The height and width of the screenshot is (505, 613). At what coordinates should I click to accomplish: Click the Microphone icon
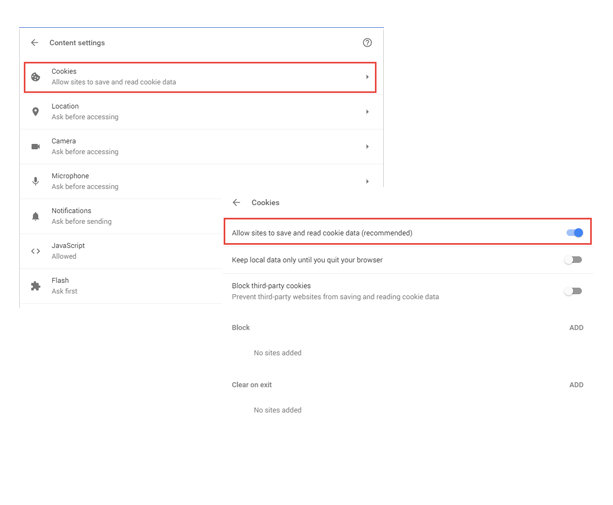tap(36, 181)
